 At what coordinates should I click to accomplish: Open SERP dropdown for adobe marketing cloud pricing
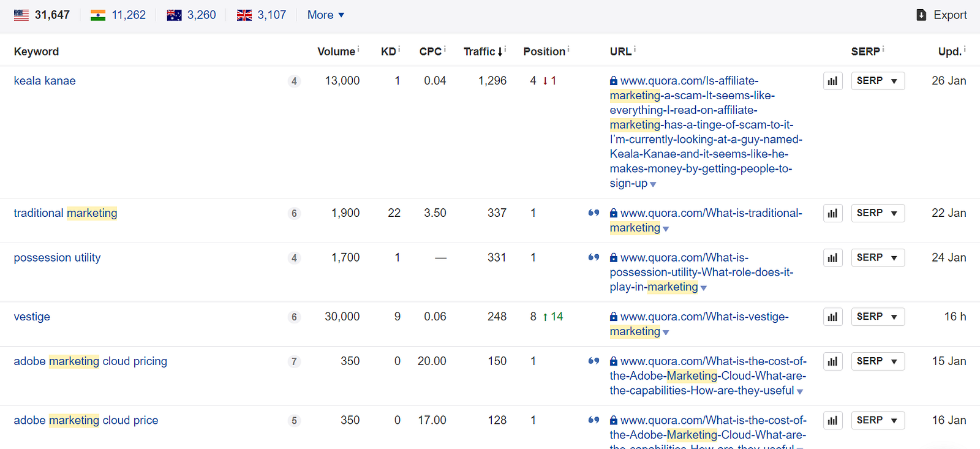coord(878,361)
